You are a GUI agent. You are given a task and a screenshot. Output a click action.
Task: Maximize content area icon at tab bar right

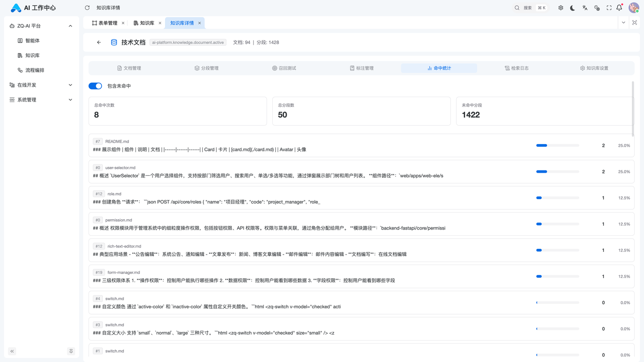click(635, 23)
